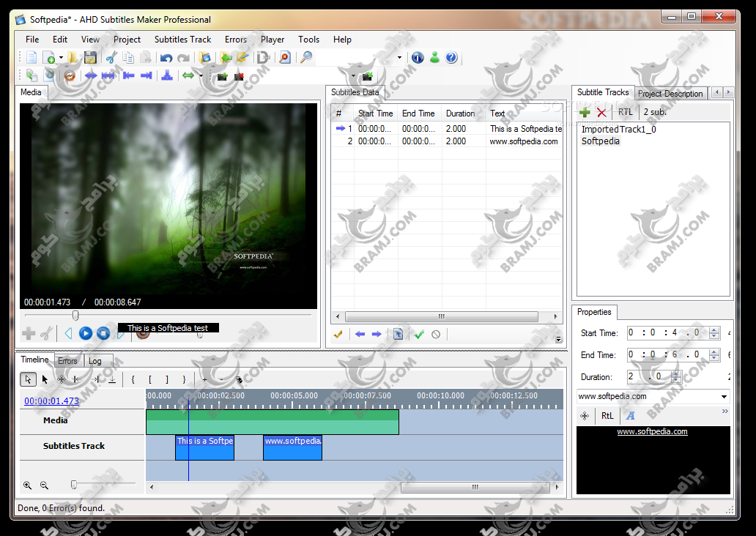This screenshot has width=756, height=536.
Task: Select the ImportedTrack1_0 track
Action: [618, 129]
